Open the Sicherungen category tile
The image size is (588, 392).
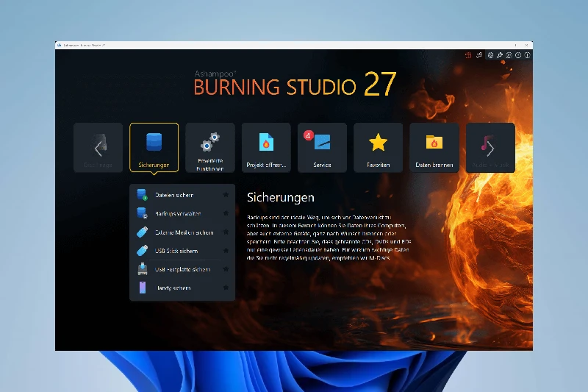154,147
